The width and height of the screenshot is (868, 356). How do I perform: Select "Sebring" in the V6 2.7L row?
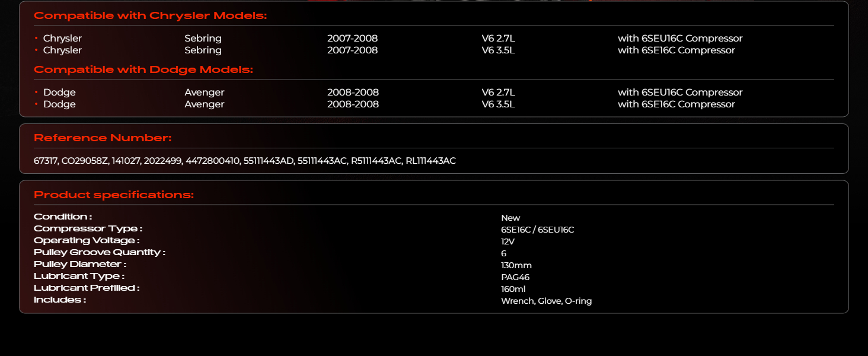203,39
